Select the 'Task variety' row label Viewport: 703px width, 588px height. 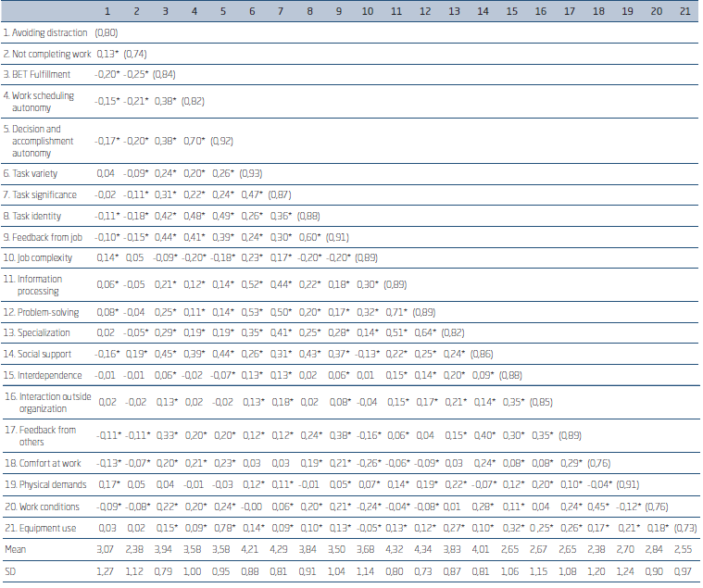[x=30, y=173]
